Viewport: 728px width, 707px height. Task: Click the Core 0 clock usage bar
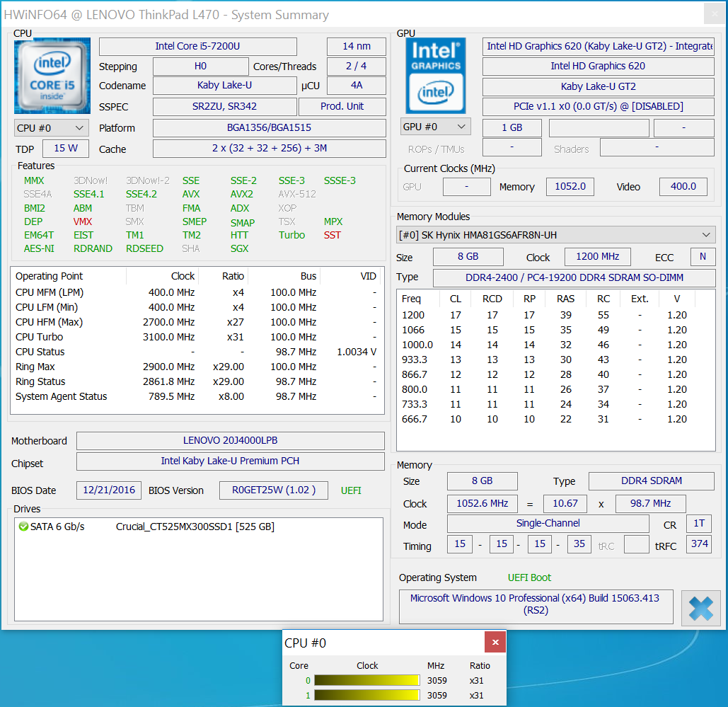tap(366, 680)
